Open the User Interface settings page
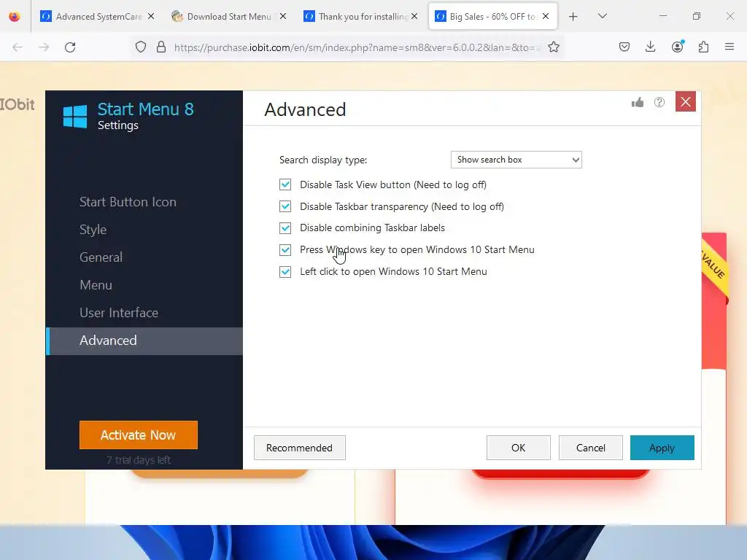Image resolution: width=747 pixels, height=560 pixels. coord(119,312)
